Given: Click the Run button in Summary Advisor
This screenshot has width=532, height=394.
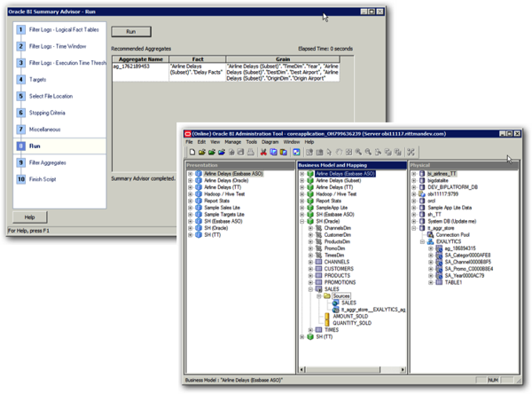Looking at the screenshot, I should pyautogui.click(x=131, y=32).
